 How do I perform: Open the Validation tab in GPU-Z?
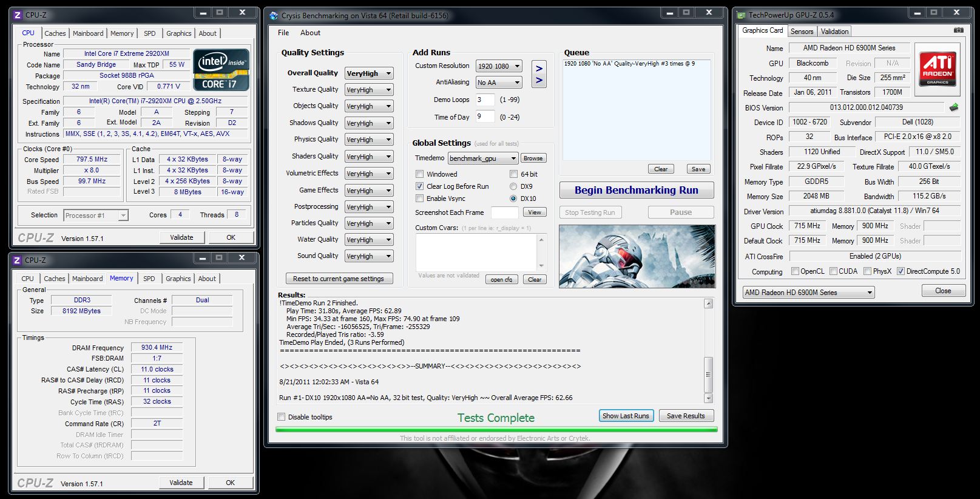click(x=834, y=32)
